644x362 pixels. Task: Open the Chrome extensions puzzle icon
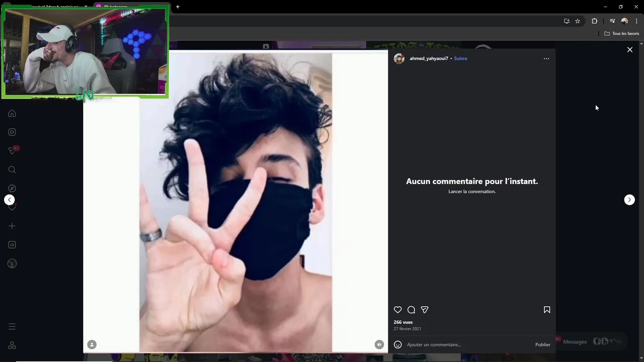click(x=595, y=21)
